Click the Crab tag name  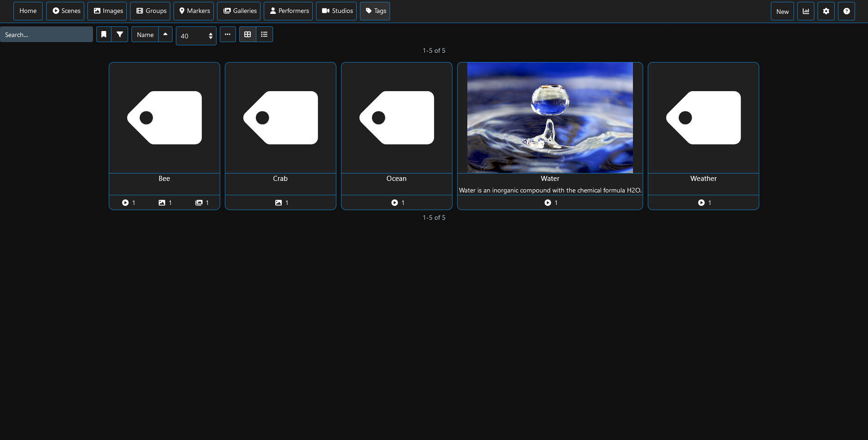pyautogui.click(x=280, y=179)
